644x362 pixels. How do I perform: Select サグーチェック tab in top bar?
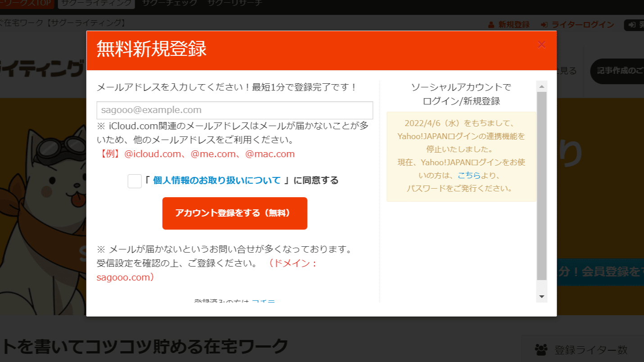[x=170, y=3]
